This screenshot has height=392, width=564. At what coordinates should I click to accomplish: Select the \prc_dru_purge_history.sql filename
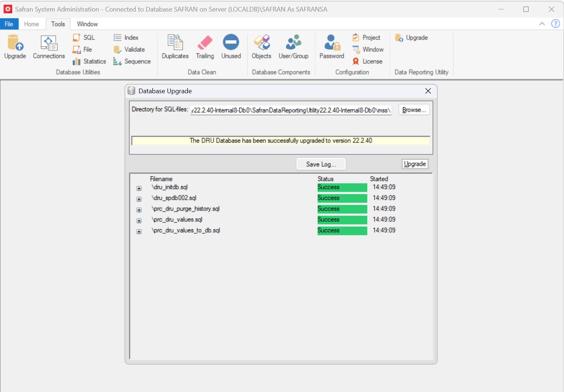point(185,209)
